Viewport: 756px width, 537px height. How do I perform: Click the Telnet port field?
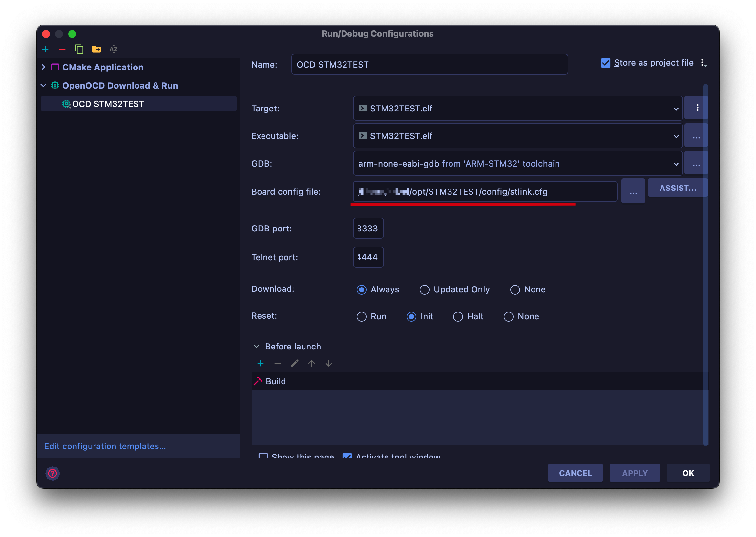368,257
